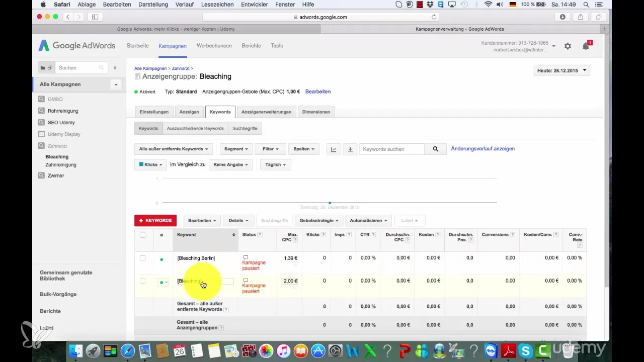The image size is (644, 362).
Task: Open Alle außer entfernte Keywords dropdown
Action: coord(174,149)
